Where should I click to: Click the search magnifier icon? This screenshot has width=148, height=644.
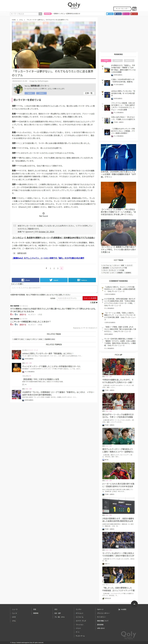pyautogui.click(x=40, y=14)
